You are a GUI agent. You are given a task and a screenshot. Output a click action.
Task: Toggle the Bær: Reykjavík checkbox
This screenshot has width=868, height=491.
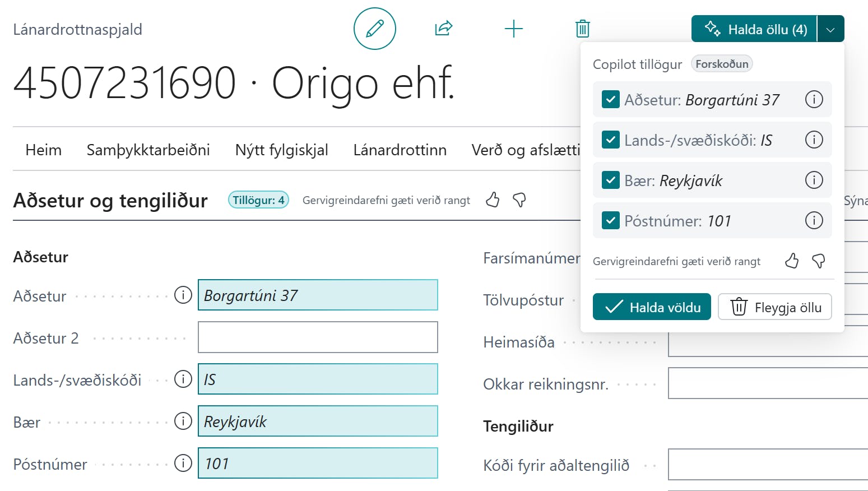pyautogui.click(x=610, y=180)
